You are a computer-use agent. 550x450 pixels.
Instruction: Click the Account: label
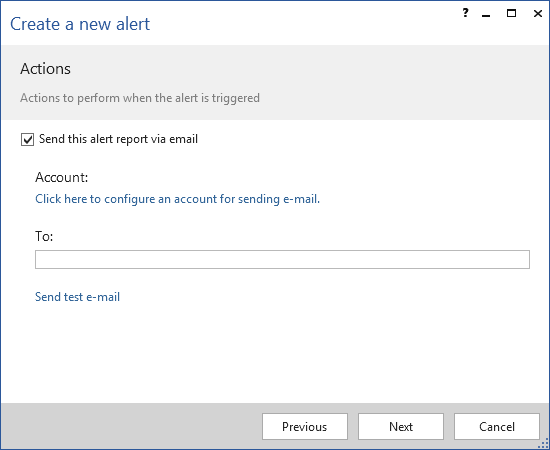[61, 177]
